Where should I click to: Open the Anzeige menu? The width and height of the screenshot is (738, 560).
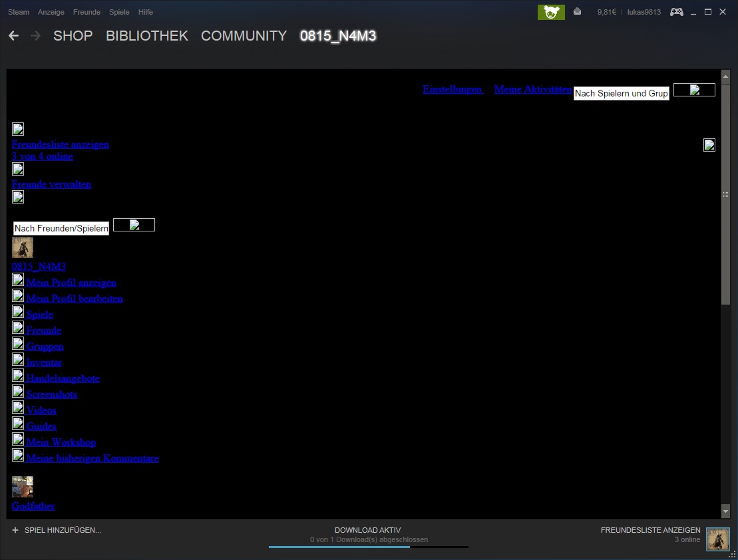(51, 12)
